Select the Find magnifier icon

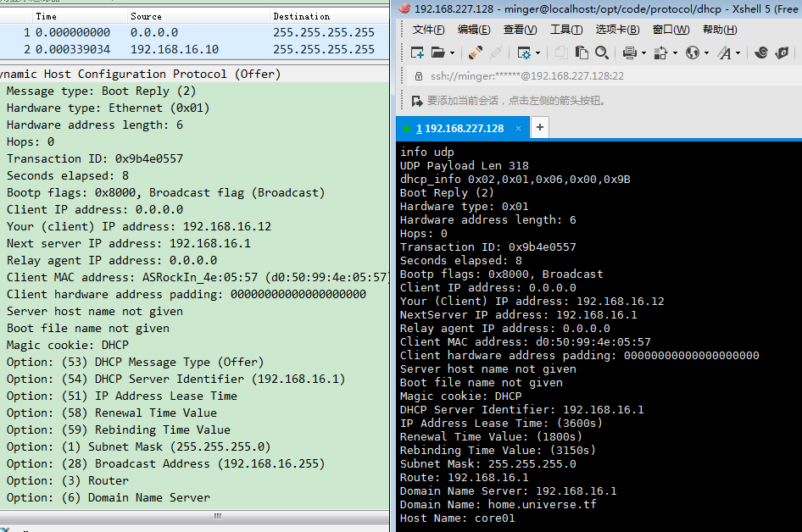click(x=602, y=53)
